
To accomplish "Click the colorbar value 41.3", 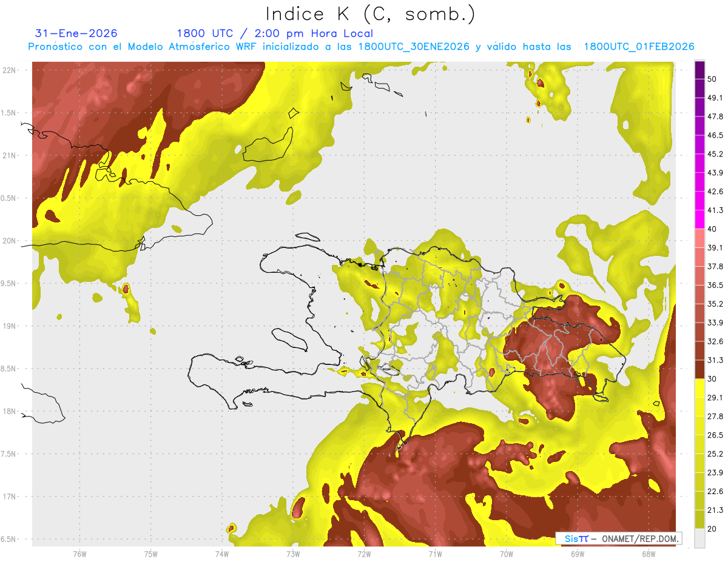I will point(715,210).
